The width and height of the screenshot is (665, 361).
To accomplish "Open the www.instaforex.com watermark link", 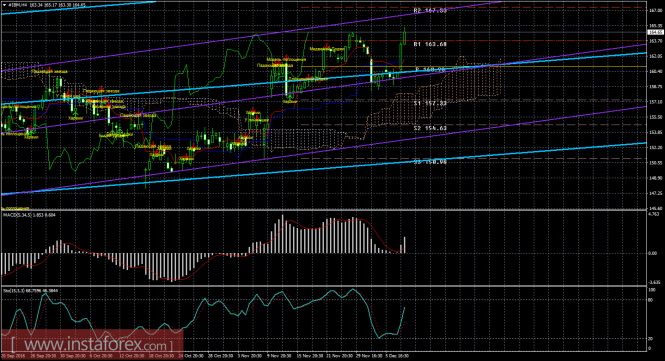I will pos(92,343).
